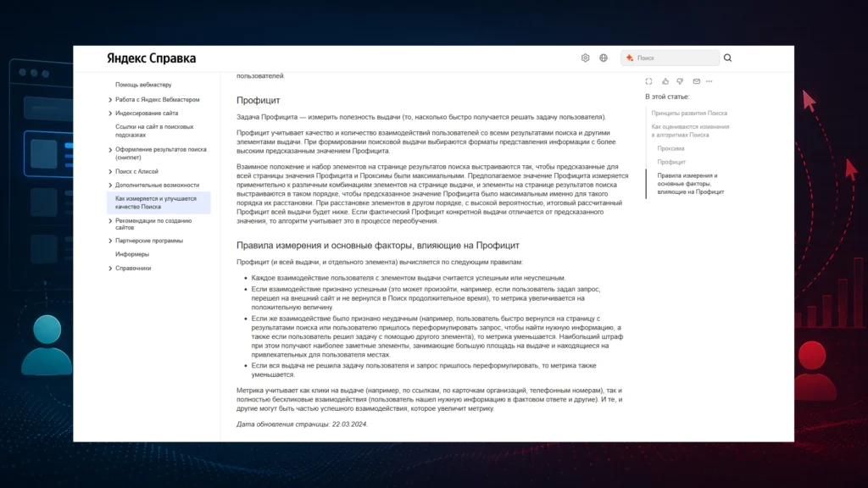Click heading Правила измерения и основные факторы

coord(377,245)
